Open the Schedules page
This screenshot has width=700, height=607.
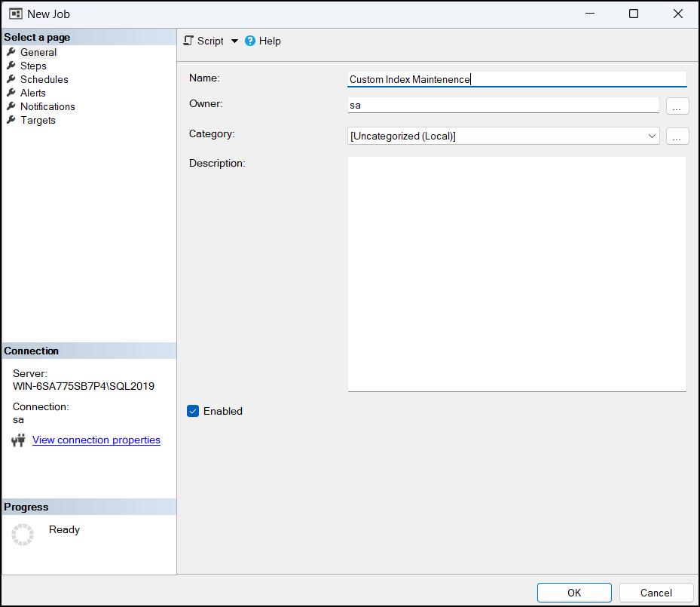click(x=43, y=79)
